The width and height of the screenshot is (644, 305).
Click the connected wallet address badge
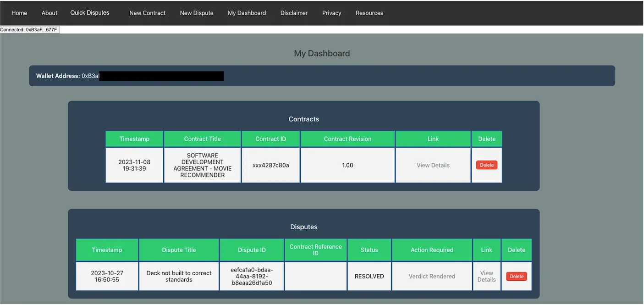pos(29,29)
